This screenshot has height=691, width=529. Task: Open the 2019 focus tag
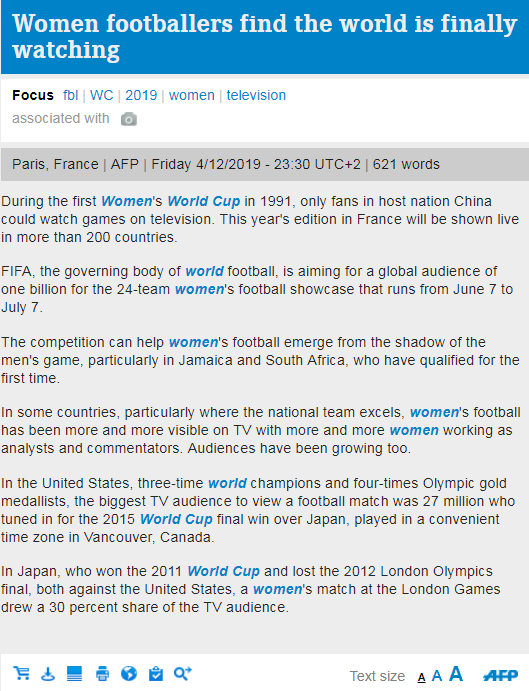(x=141, y=95)
